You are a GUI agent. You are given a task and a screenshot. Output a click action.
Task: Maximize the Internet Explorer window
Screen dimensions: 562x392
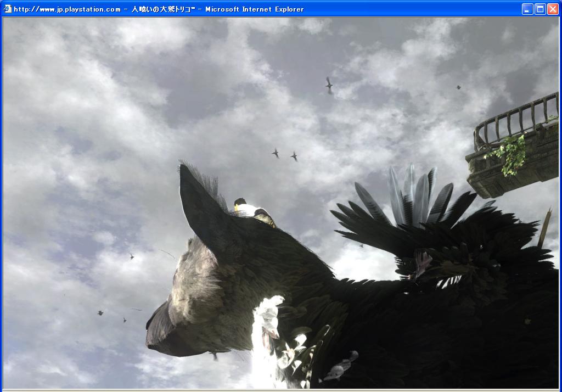coord(540,9)
